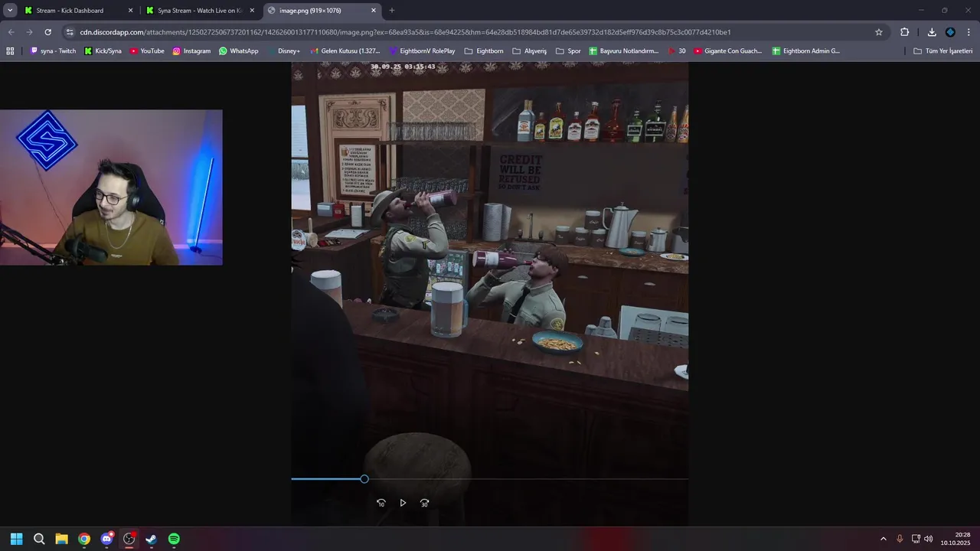Open the Chrome three-dot menu
The image size is (980, 551).
[x=969, y=32]
